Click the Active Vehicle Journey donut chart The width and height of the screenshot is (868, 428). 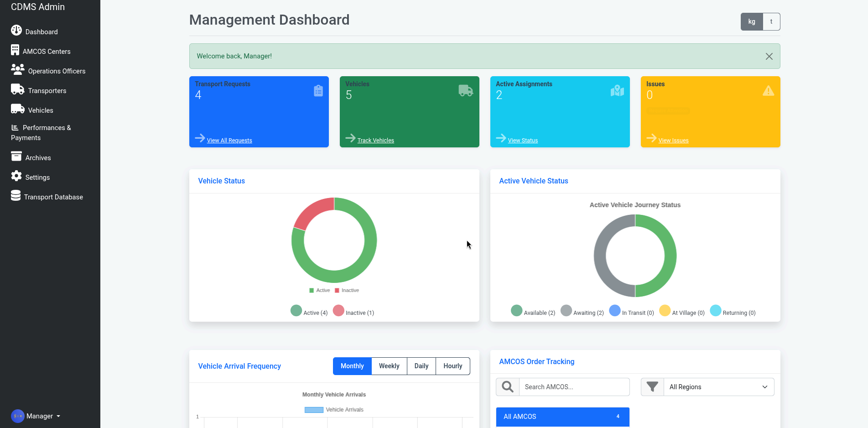(635, 256)
